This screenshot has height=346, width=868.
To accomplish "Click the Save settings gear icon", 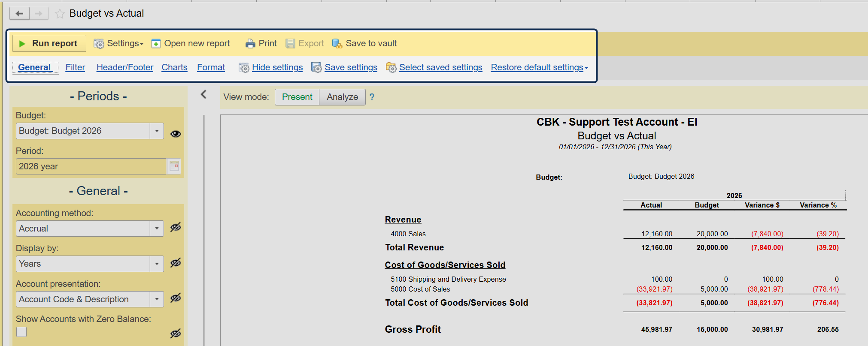I will [x=316, y=68].
